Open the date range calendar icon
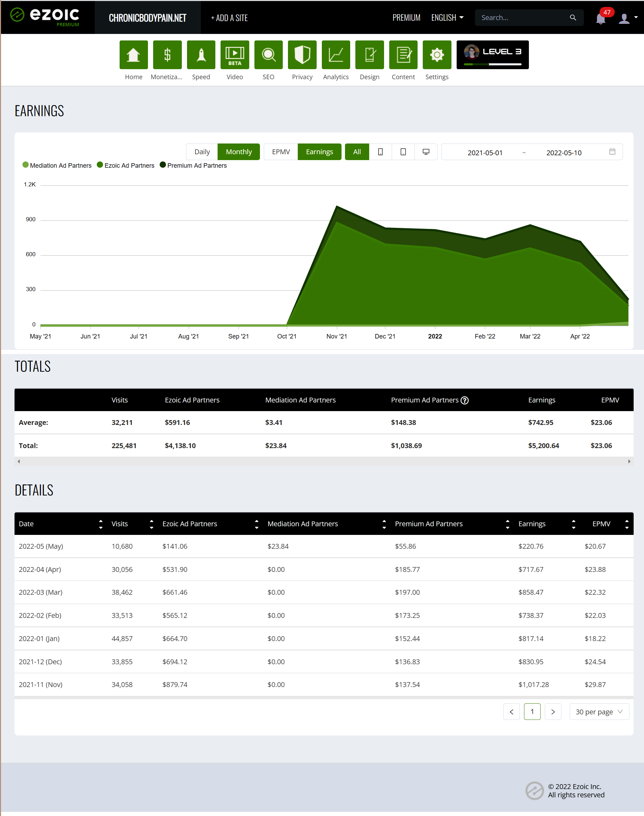 click(612, 151)
